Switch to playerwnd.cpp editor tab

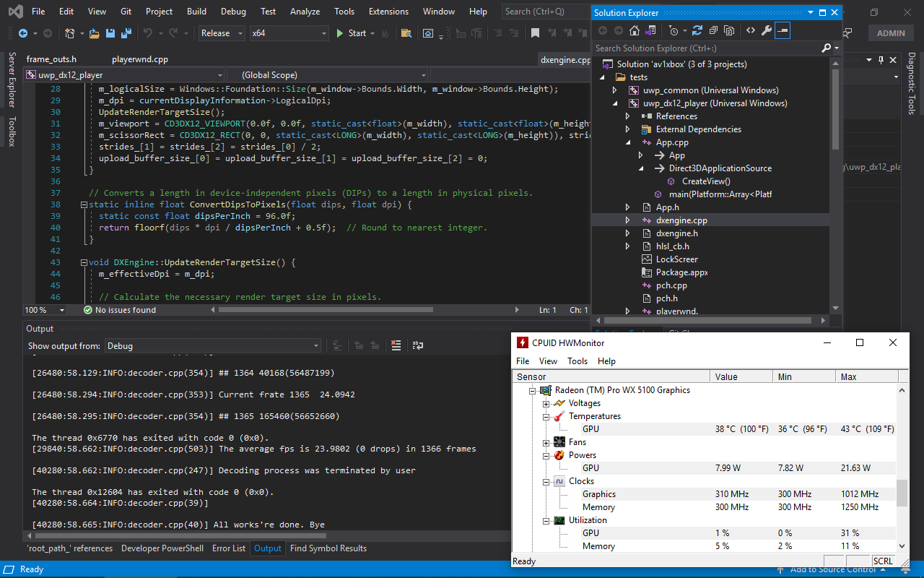pyautogui.click(x=140, y=59)
